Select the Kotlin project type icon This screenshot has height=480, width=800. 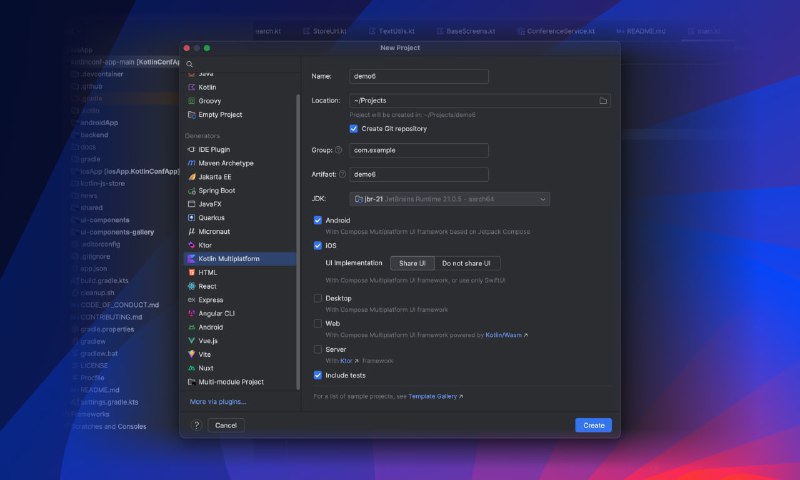click(191, 87)
